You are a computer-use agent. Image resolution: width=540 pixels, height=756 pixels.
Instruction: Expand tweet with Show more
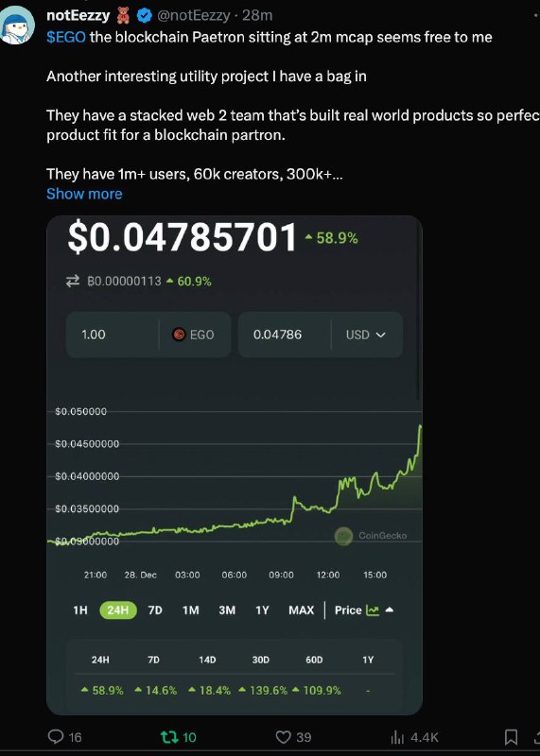coord(84,194)
